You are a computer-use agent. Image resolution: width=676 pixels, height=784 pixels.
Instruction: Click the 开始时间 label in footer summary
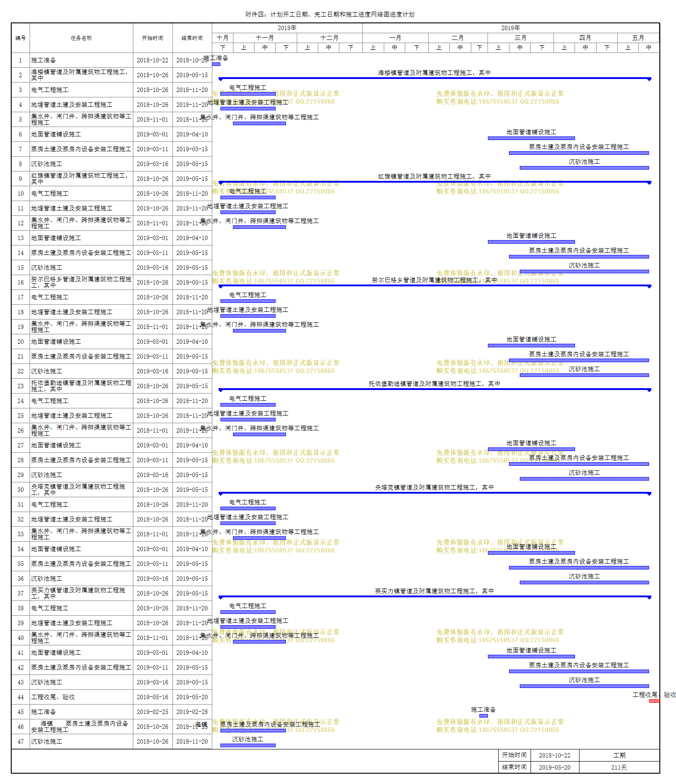tap(514, 755)
